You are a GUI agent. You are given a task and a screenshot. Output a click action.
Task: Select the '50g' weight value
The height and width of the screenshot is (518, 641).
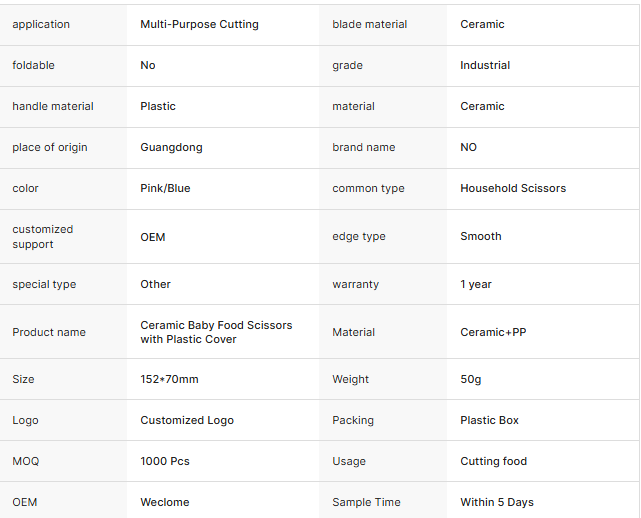coord(471,379)
